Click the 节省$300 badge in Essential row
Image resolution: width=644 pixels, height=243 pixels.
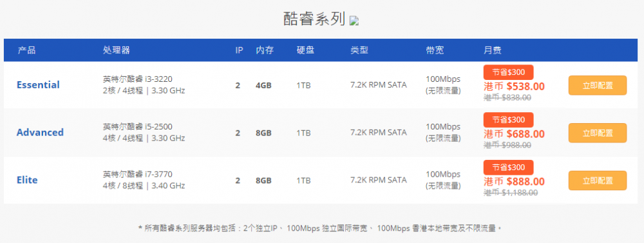point(509,72)
